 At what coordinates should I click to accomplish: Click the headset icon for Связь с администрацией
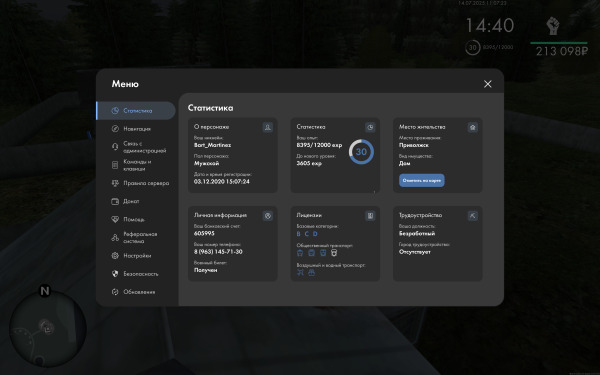[115, 147]
